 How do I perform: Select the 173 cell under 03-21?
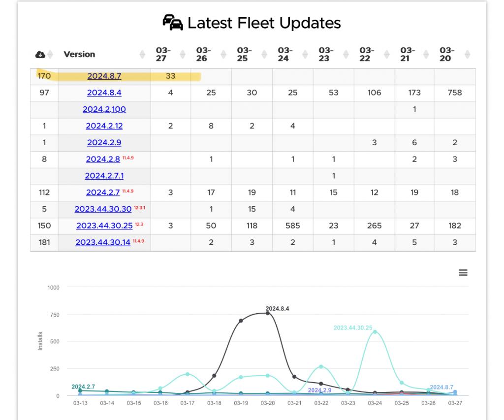(414, 93)
